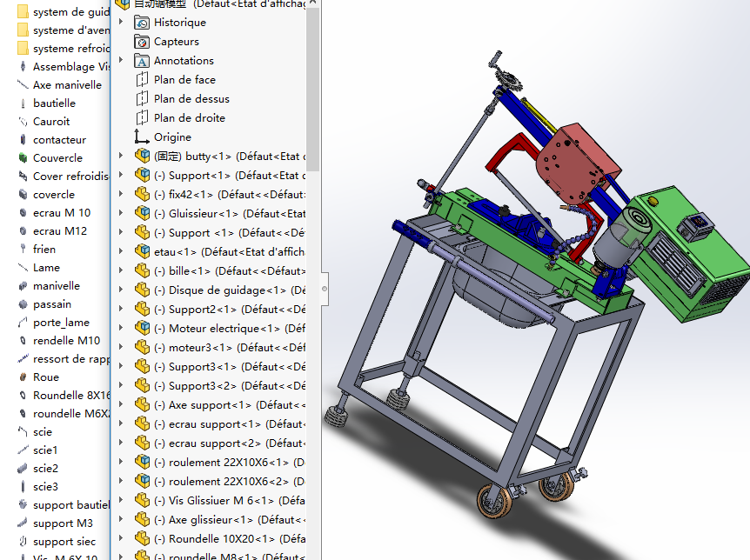Click the Origine origin icon
Screen dimensions: 750x560
tap(141, 137)
